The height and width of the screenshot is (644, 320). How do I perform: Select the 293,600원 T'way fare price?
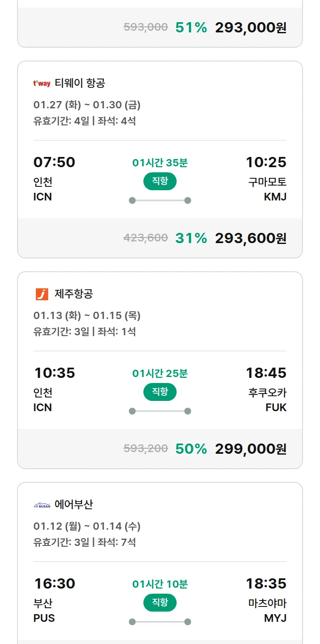(250, 238)
